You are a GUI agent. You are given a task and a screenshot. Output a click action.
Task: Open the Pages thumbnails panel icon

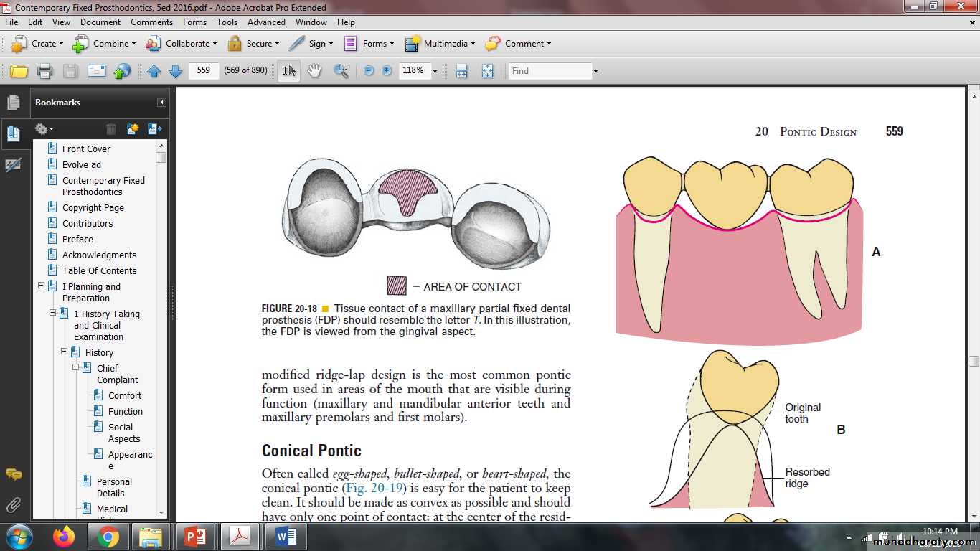click(13, 103)
